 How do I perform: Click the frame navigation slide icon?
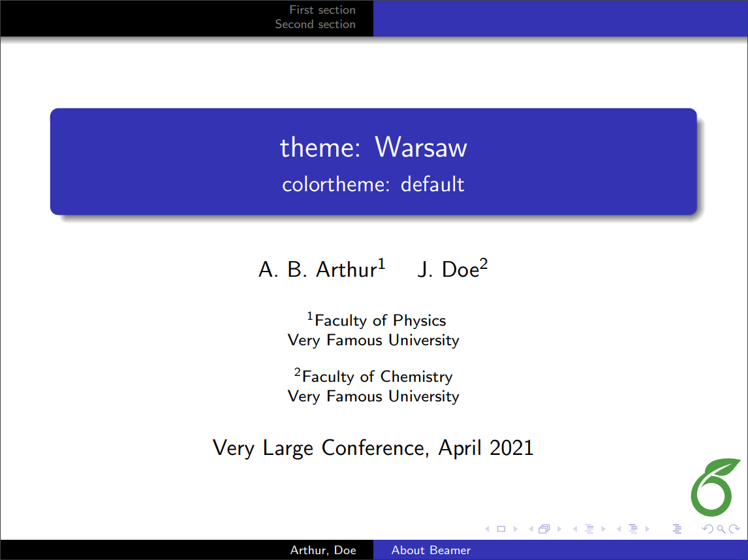(x=500, y=529)
